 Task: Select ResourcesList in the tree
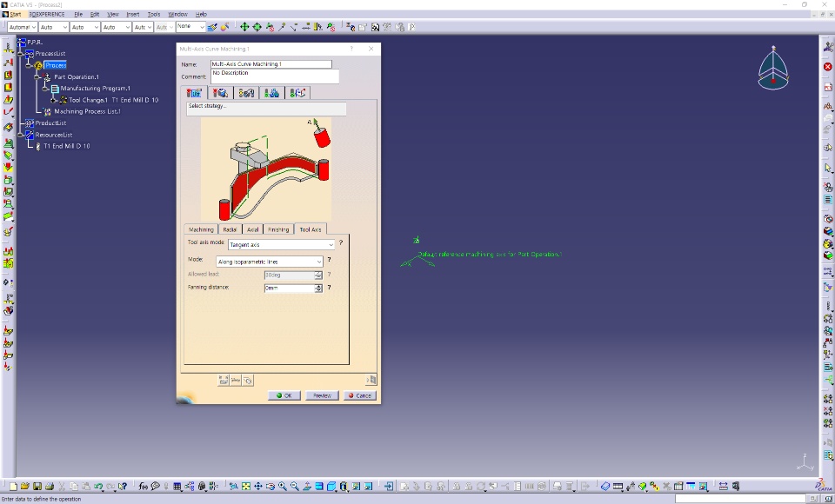53,135
